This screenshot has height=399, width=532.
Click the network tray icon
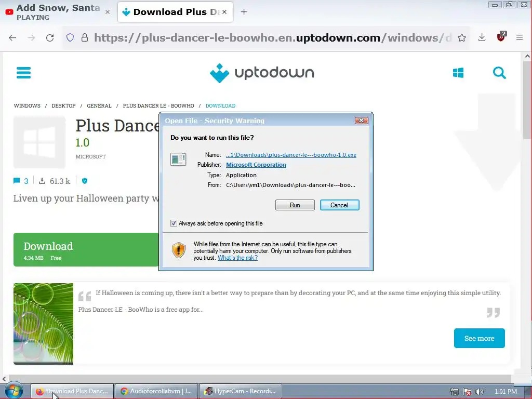coord(454,392)
